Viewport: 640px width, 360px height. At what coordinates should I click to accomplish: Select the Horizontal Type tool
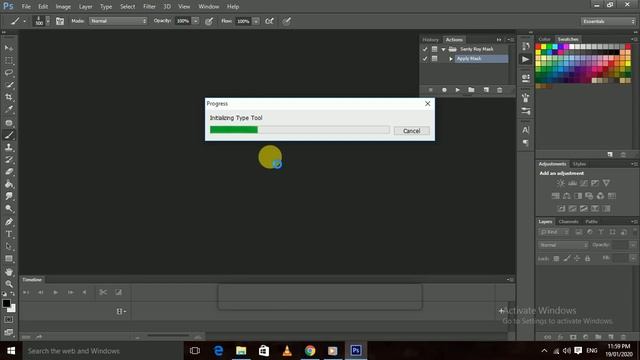click(x=9, y=234)
